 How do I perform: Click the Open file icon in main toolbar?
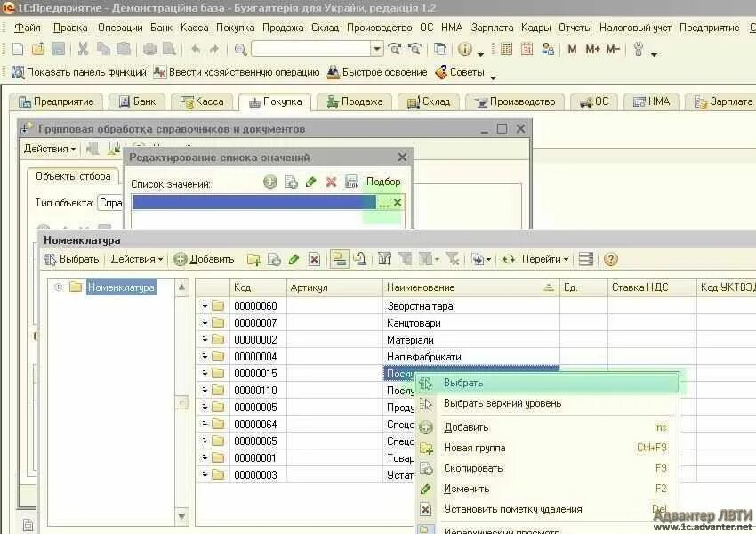click(38, 49)
